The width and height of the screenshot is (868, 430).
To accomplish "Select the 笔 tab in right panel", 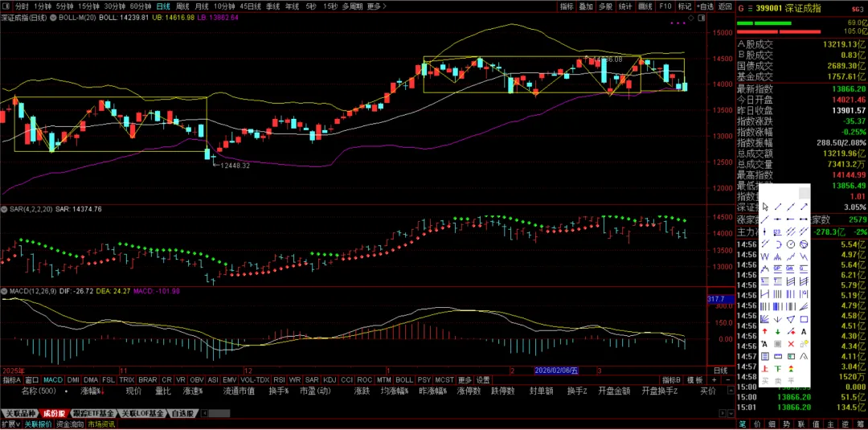I will tap(743, 424).
